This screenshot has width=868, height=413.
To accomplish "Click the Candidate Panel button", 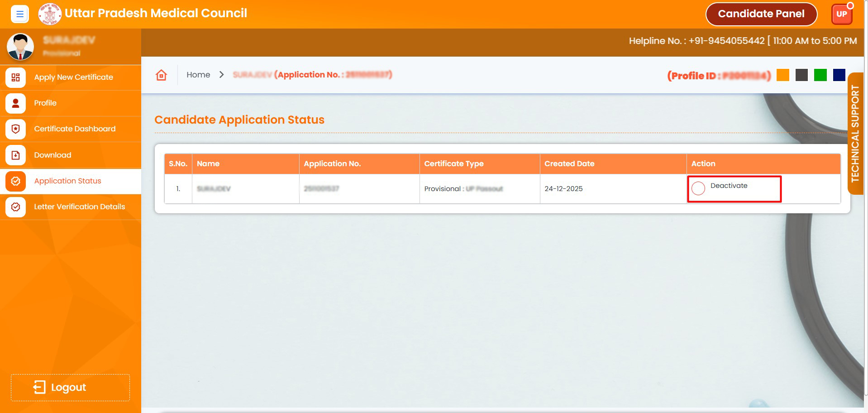I will [x=761, y=14].
